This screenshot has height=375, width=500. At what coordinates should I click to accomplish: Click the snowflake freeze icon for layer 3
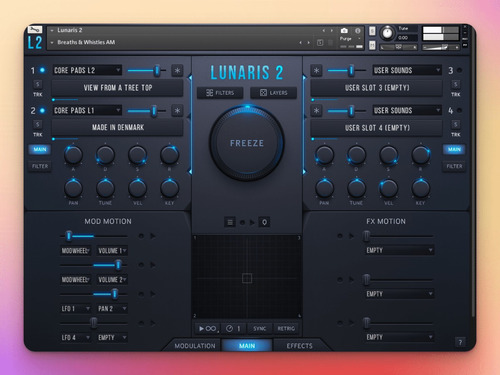pyautogui.click(x=316, y=70)
